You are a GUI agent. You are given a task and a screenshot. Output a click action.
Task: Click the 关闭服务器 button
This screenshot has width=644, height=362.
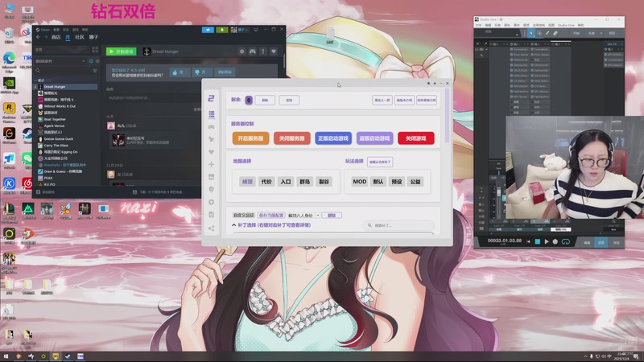[x=291, y=138]
